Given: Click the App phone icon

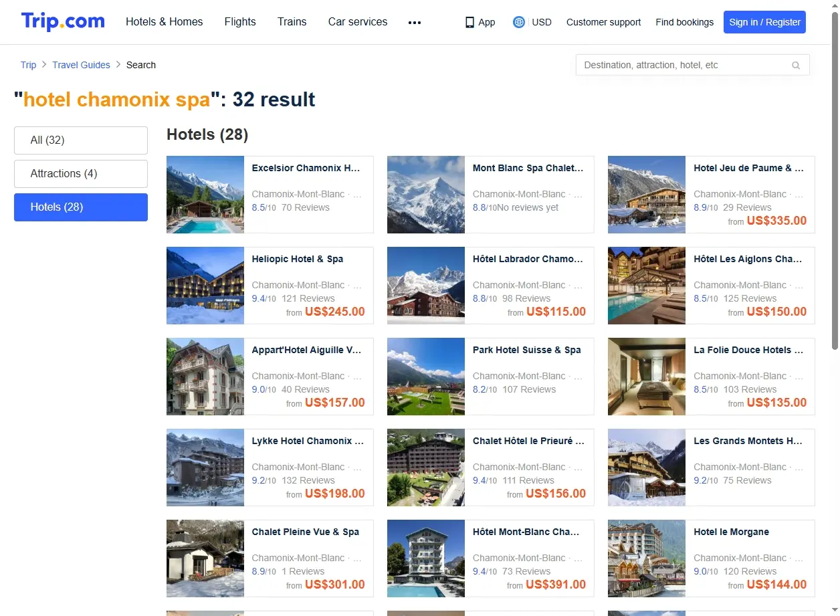Looking at the screenshot, I should [469, 22].
